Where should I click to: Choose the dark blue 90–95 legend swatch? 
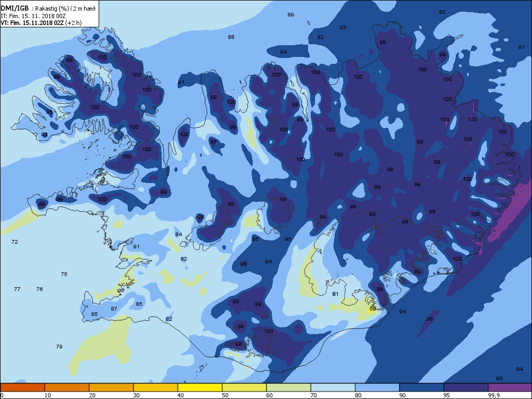(x=421, y=387)
